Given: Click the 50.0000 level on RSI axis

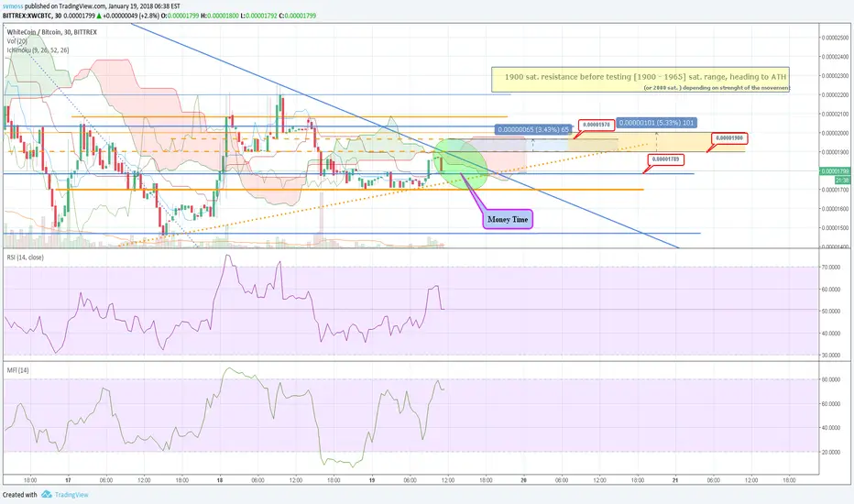Looking at the screenshot, I should tap(830, 312).
